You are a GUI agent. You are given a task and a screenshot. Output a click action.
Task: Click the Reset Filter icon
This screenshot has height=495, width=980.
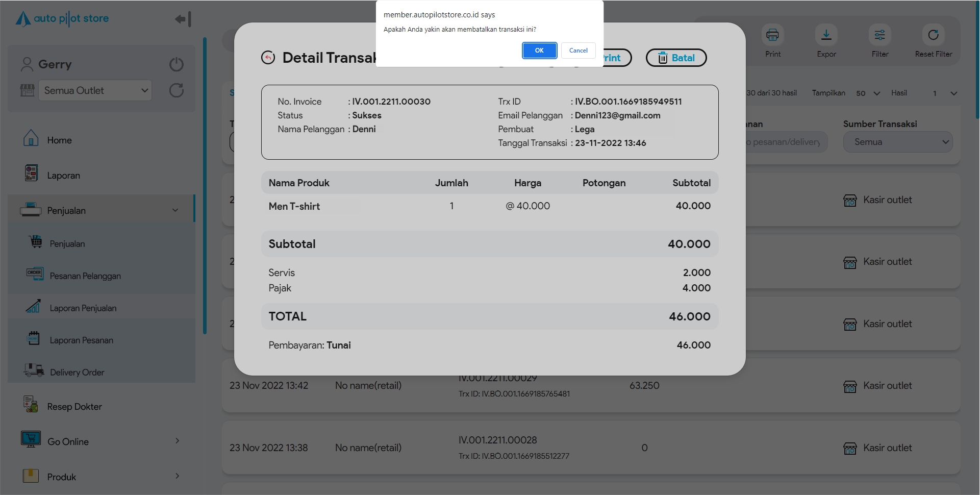933,35
